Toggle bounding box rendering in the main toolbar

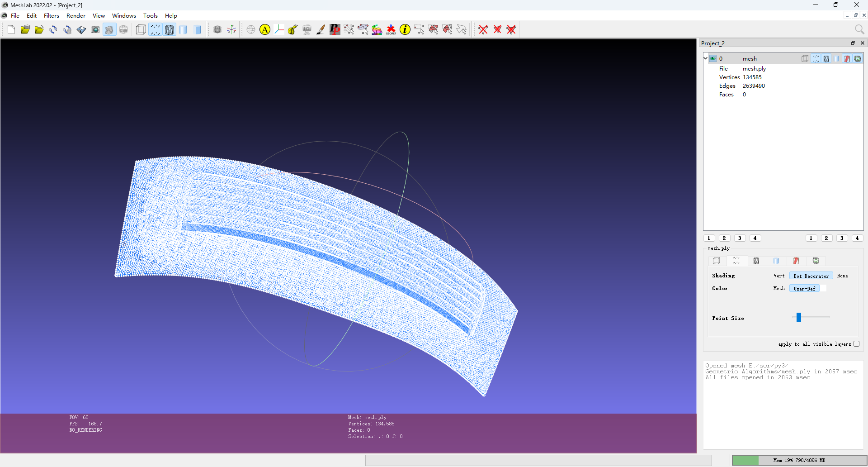(141, 30)
